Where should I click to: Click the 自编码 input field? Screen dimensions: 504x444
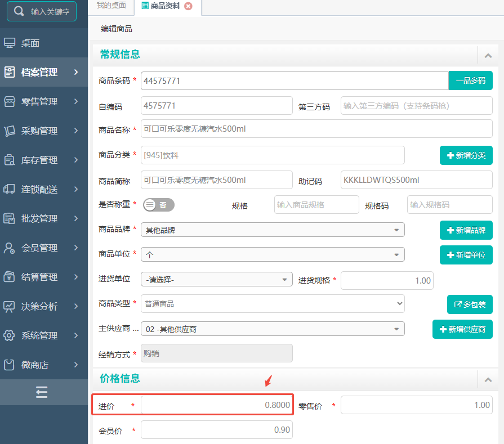click(217, 106)
